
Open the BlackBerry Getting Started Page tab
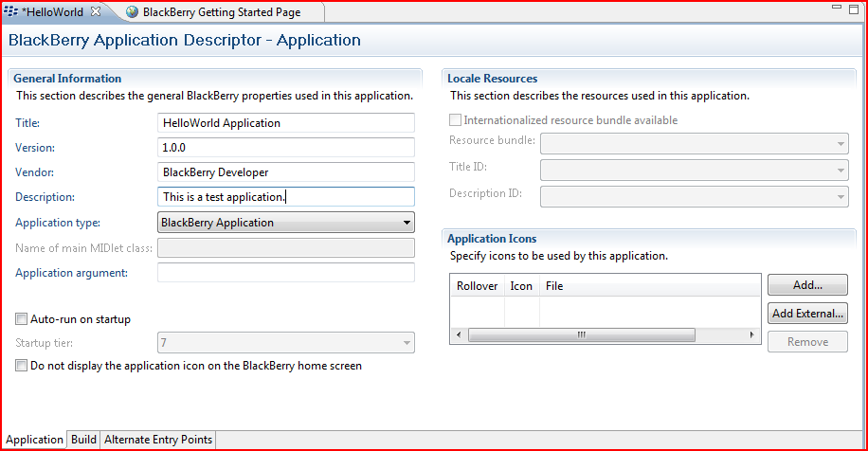point(222,12)
